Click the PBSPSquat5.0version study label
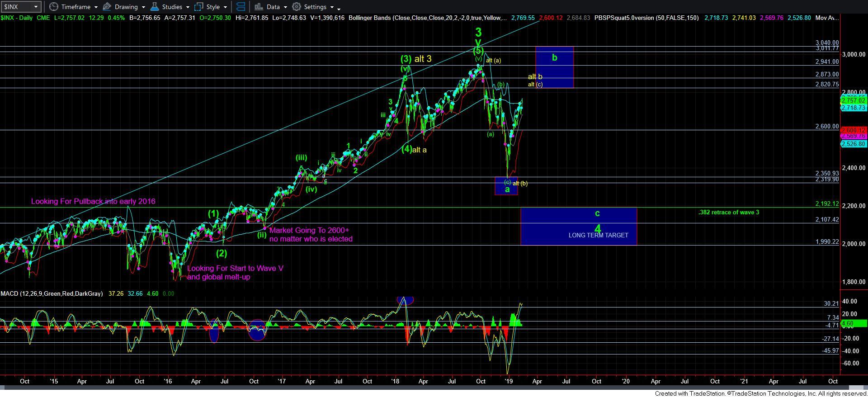 646,18
